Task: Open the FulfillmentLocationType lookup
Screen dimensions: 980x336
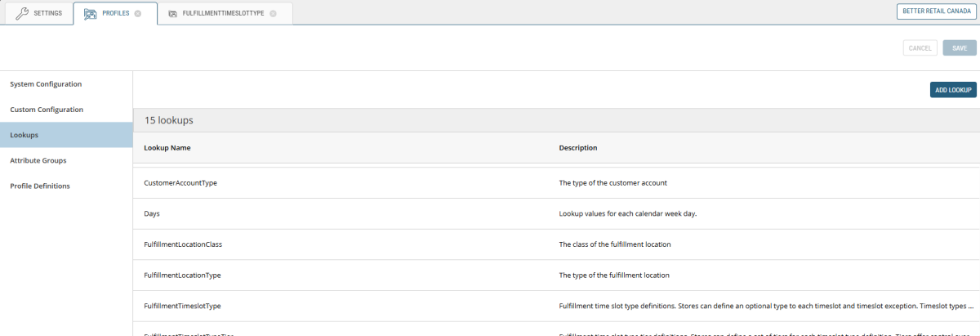Action: coord(182,276)
